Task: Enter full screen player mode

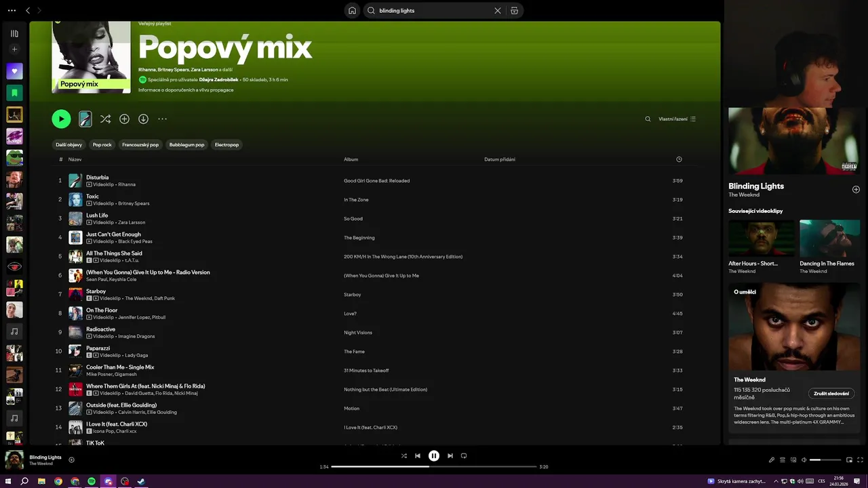Action: (x=860, y=460)
